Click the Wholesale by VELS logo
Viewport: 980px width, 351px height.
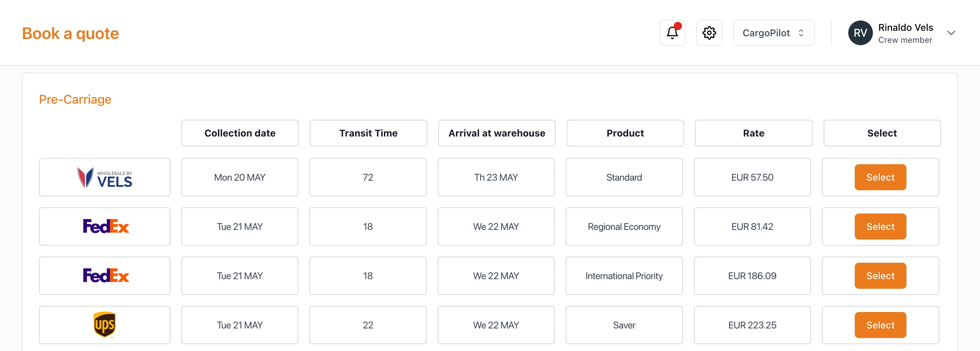(x=105, y=178)
